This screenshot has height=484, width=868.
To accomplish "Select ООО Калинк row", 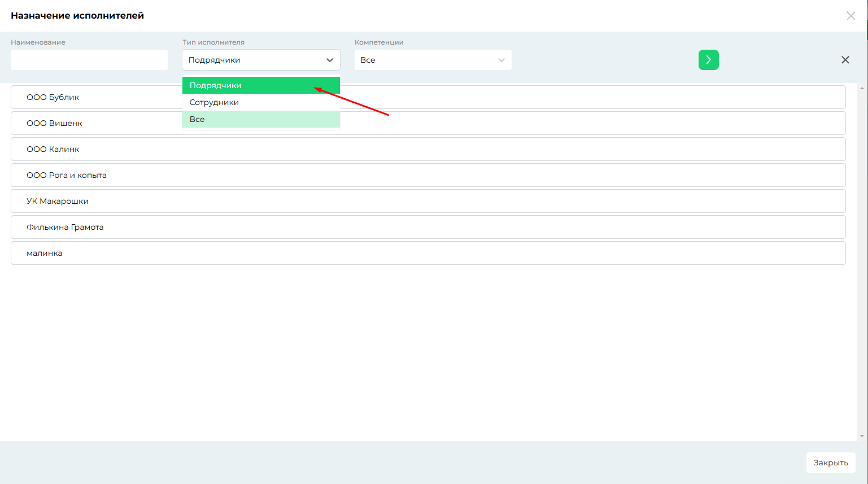I will (x=428, y=149).
